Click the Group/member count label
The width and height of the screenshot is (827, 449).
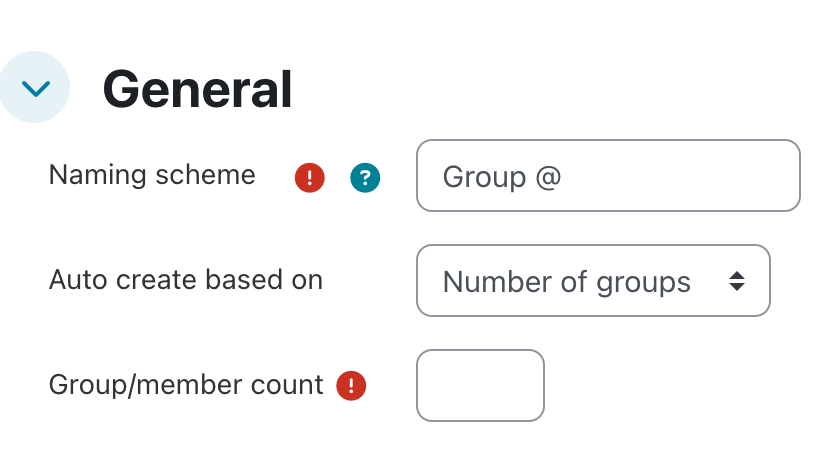coord(186,385)
